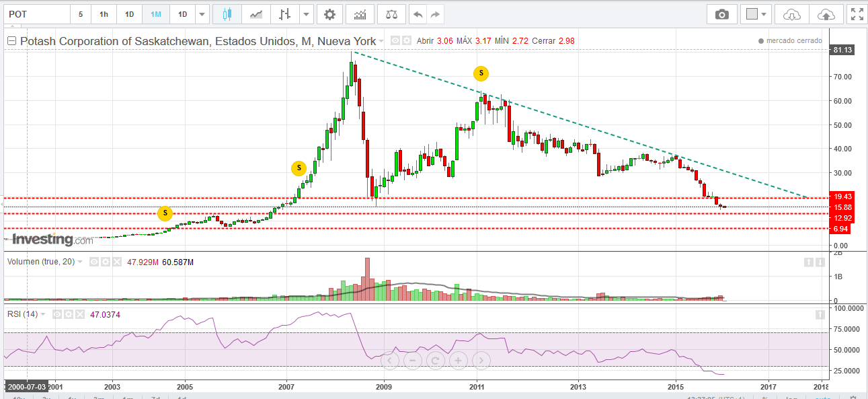Click the 47.929M volume value
This screenshot has width=868, height=399.
point(143,262)
